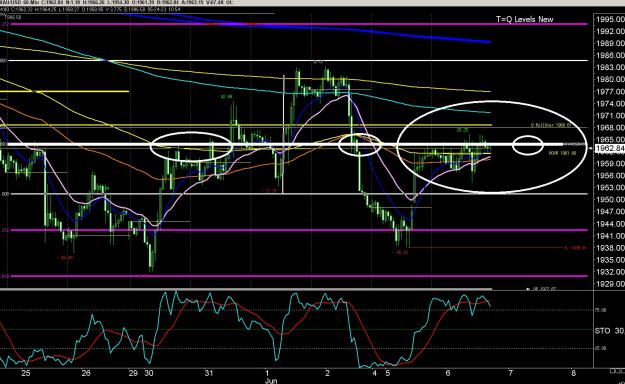Image resolution: width=625 pixels, height=384 pixels.
Task: Click the 1983.00 price axis label
Action: pyautogui.click(x=610, y=67)
